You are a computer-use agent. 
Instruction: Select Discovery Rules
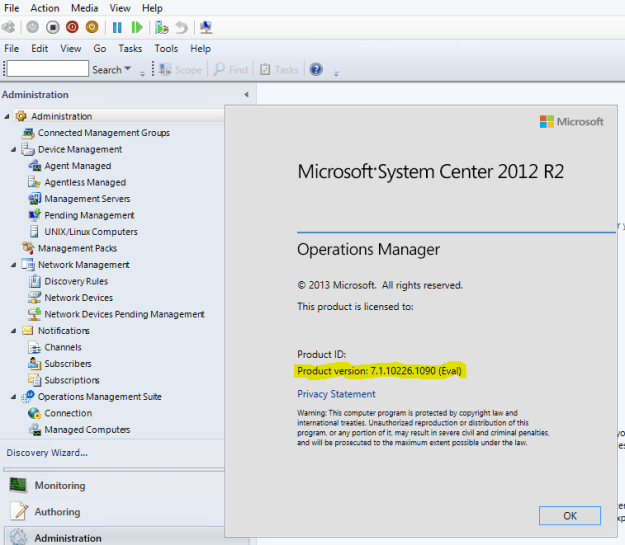click(76, 281)
